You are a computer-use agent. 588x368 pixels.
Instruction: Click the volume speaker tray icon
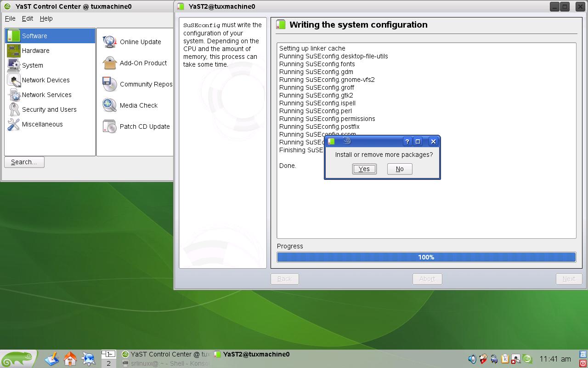[472, 359]
